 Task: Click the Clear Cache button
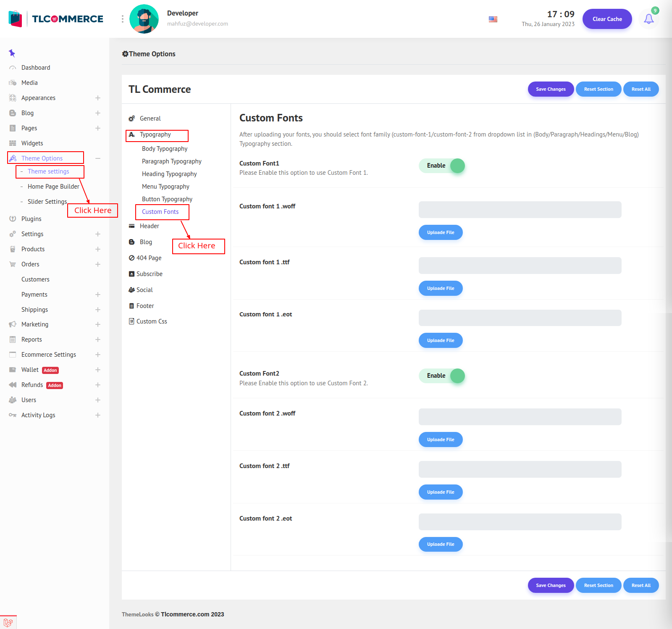[607, 19]
